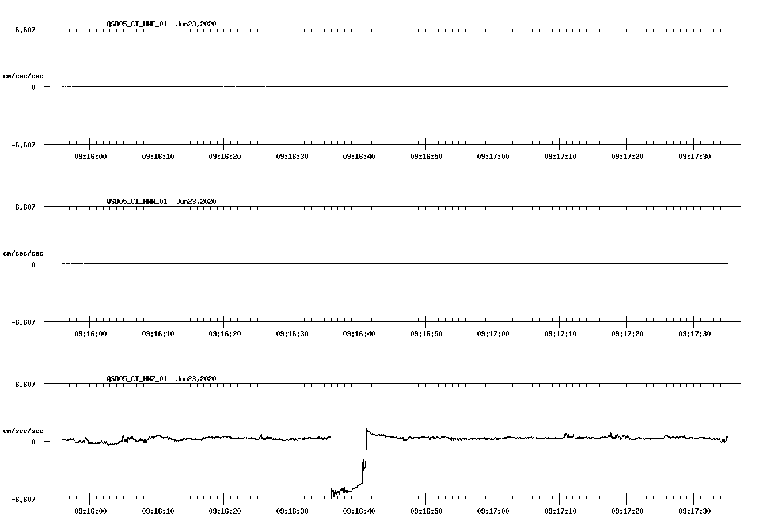This screenshot has width=782, height=532.
Task: Select the 6.607 upper limit on HNE plot
Action: click(25, 29)
